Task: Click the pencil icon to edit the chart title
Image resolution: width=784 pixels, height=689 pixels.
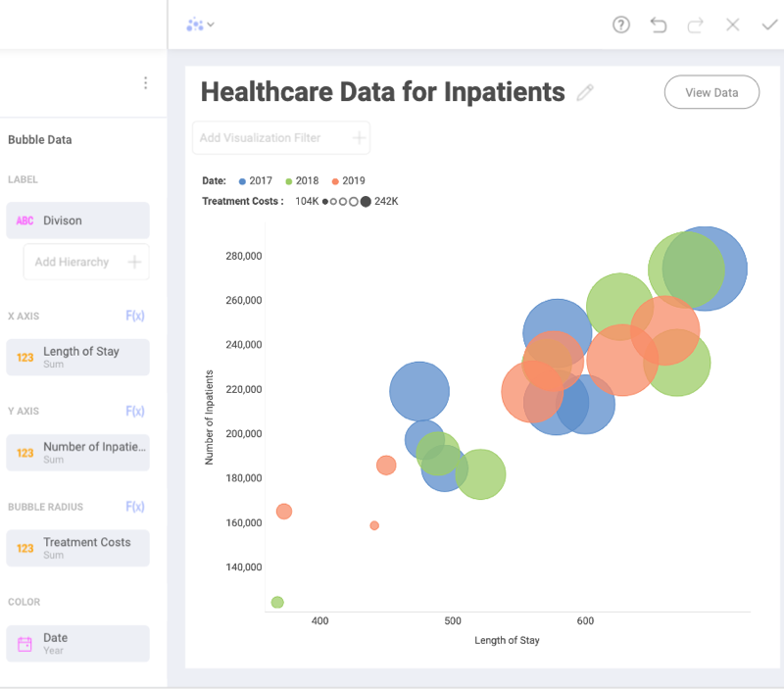Action: click(x=585, y=92)
